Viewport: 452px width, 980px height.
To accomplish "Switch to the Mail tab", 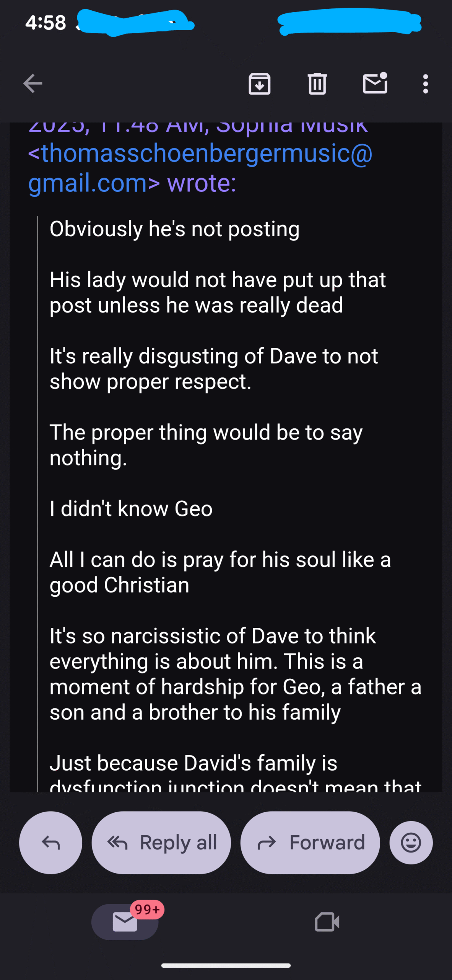I will click(125, 922).
